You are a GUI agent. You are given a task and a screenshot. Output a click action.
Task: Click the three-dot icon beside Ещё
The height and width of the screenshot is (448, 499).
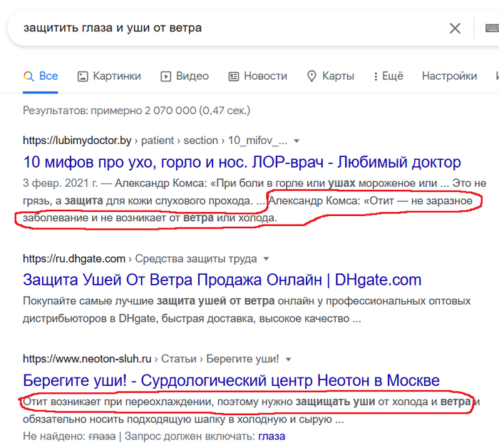(x=376, y=76)
